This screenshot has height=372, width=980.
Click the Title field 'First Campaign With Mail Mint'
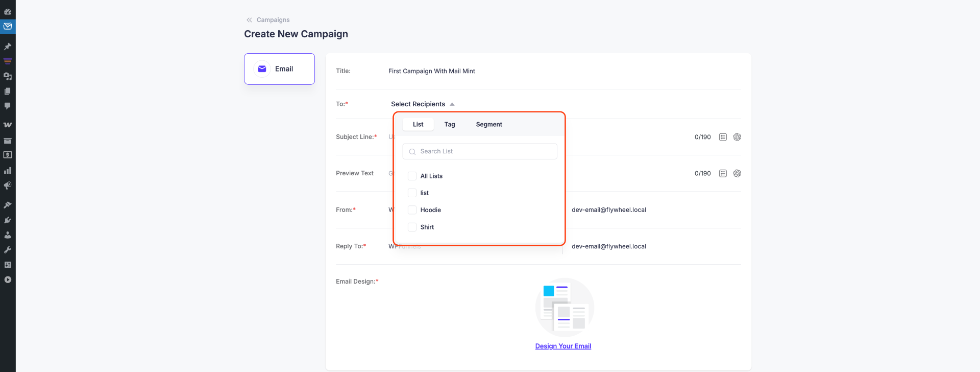click(432, 71)
